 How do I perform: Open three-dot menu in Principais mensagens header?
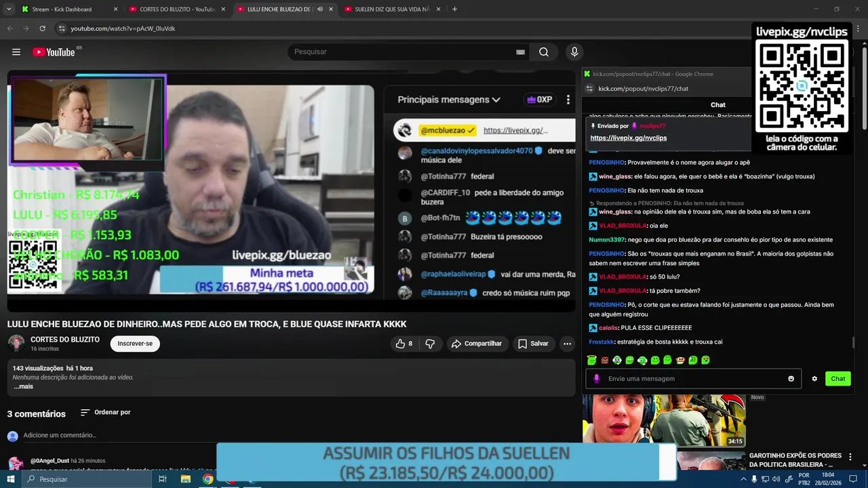(568, 100)
